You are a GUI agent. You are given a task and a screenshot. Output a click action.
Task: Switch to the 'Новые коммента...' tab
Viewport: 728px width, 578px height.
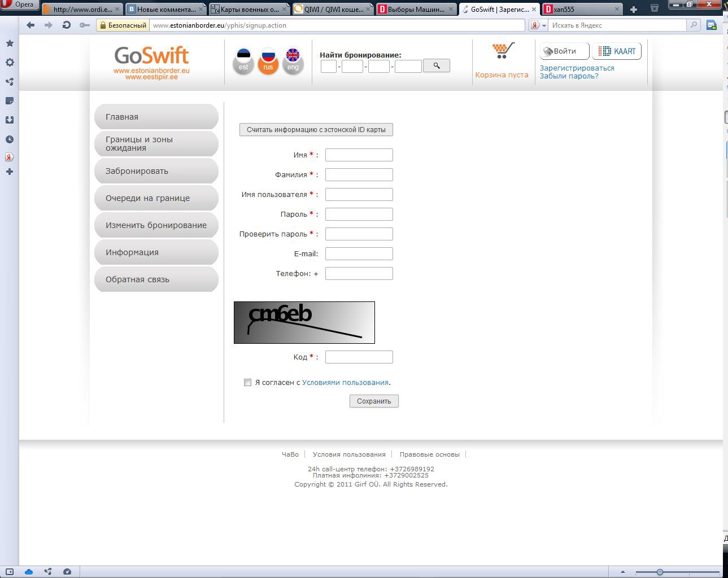tap(166, 10)
